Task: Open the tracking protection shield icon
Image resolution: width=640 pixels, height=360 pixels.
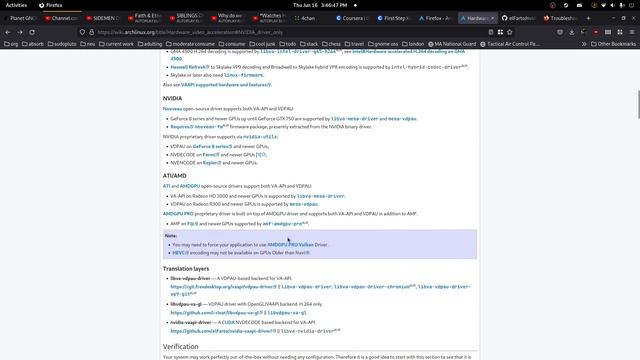Action: click(82, 32)
